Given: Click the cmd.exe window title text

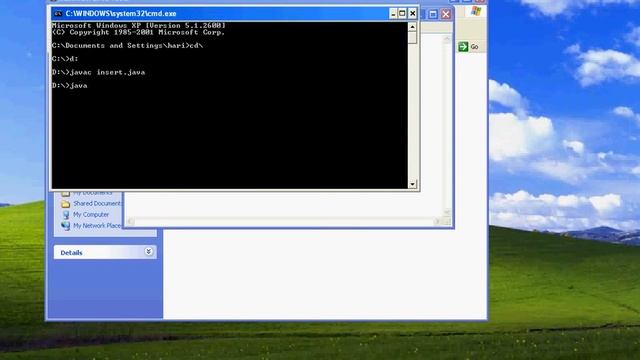Looking at the screenshot, I should tap(121, 13).
